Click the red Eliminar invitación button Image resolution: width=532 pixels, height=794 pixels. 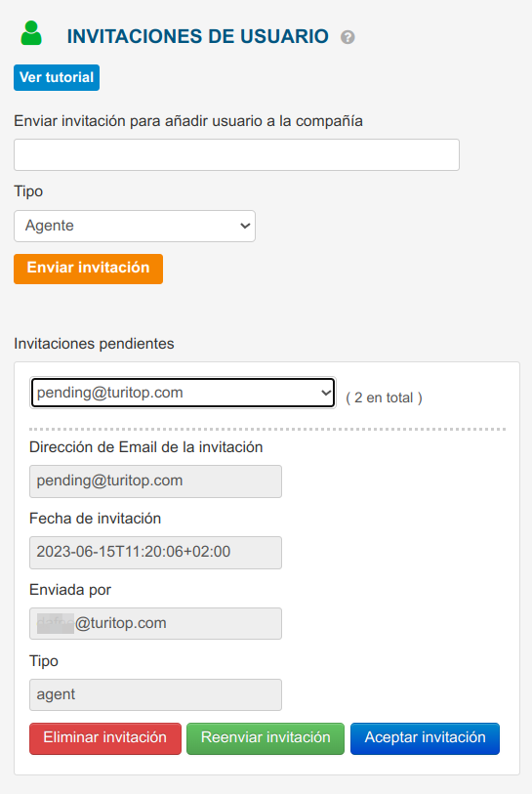(105, 738)
